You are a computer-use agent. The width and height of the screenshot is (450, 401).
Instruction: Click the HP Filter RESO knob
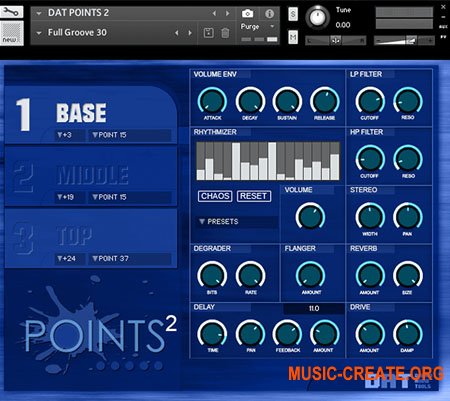coord(408,159)
